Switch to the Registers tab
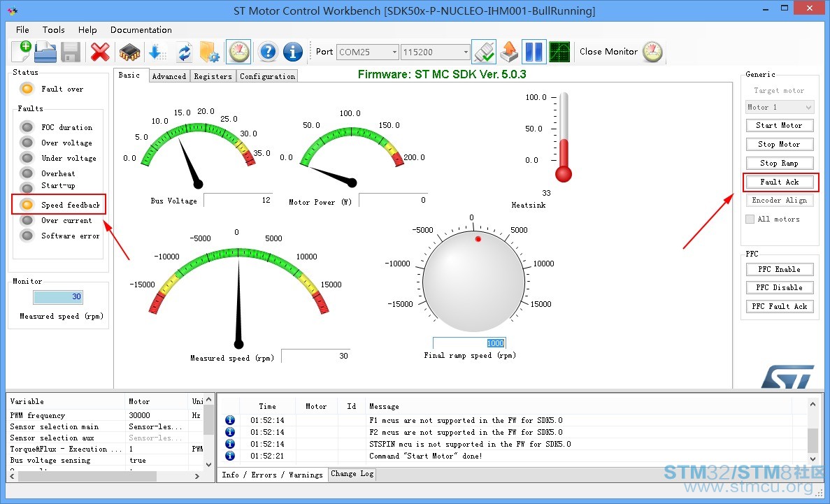Screen dimensions: 830x504 (x=213, y=76)
